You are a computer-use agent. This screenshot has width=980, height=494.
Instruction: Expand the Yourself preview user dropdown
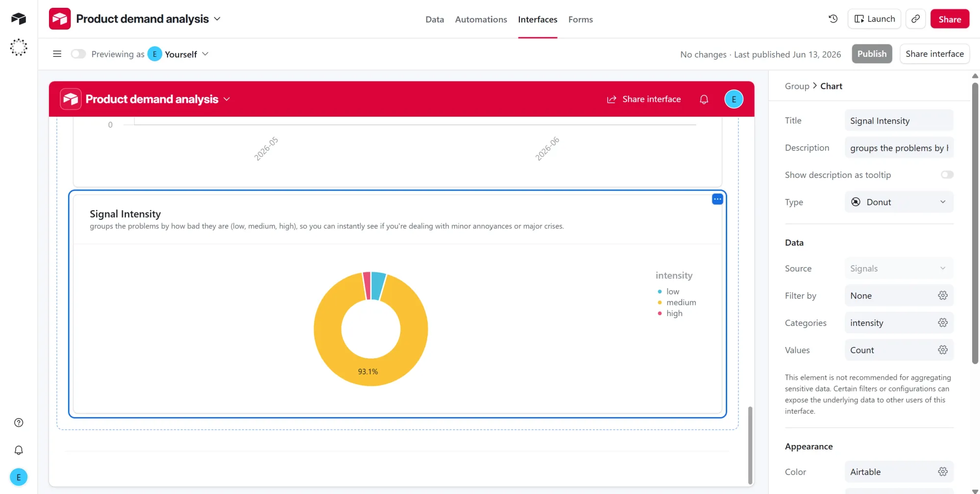(205, 54)
